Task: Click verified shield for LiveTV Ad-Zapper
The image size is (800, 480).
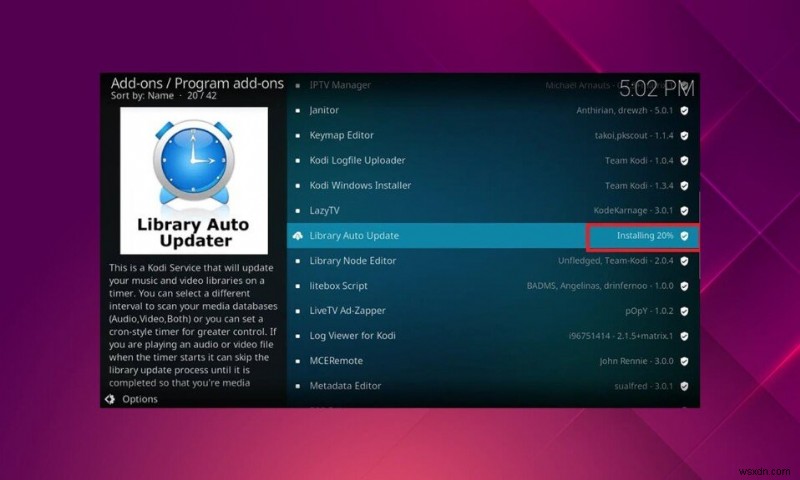Action: coord(684,311)
